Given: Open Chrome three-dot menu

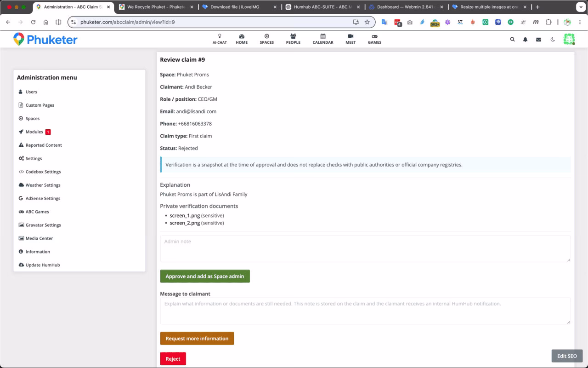Looking at the screenshot, I should (x=579, y=22).
